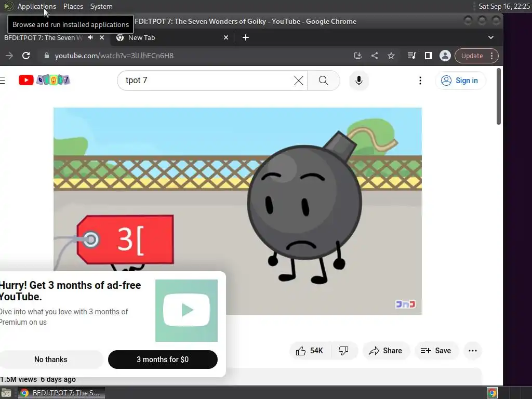
Task: Open the YouTube hamburger guide menu
Action: pos(3,80)
